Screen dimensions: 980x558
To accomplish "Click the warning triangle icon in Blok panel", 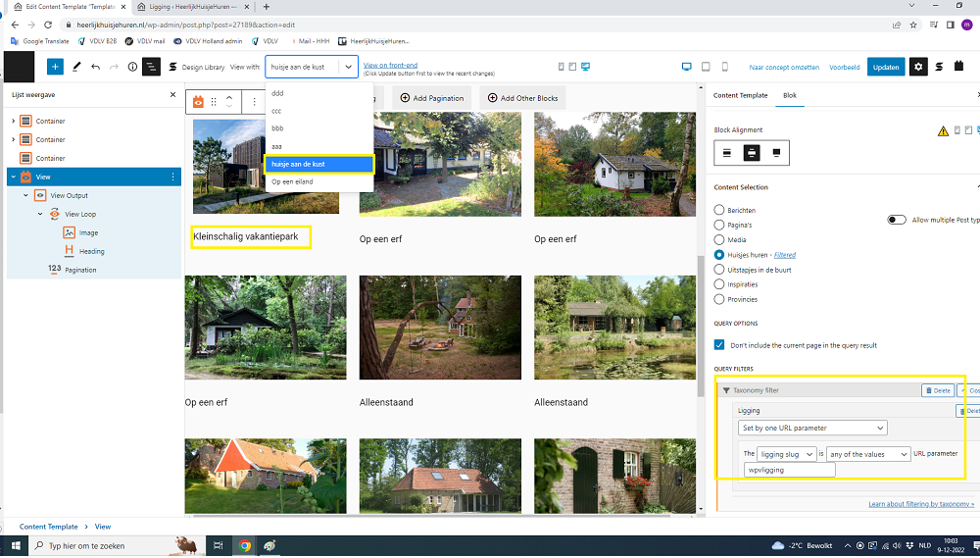I will point(943,130).
